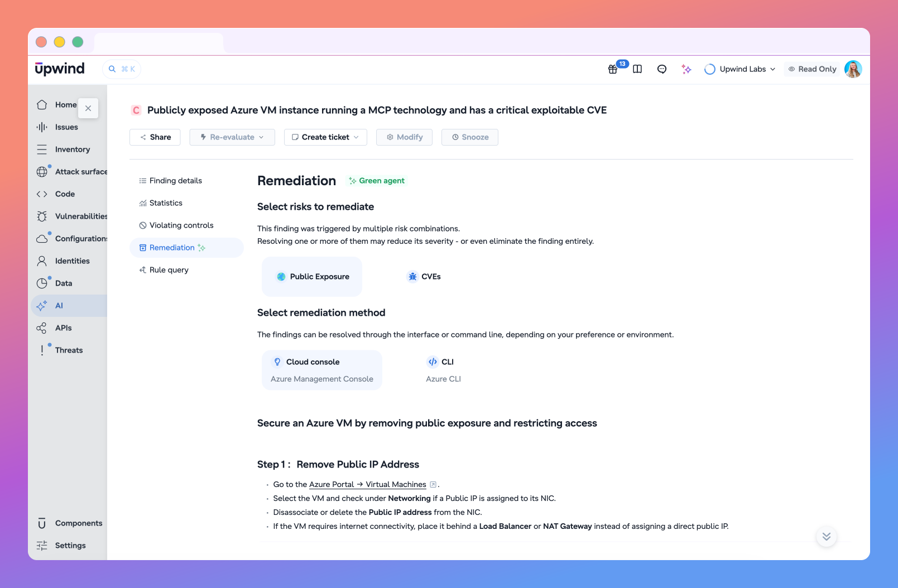
Task: Click the browser tab at top
Action: click(x=159, y=42)
